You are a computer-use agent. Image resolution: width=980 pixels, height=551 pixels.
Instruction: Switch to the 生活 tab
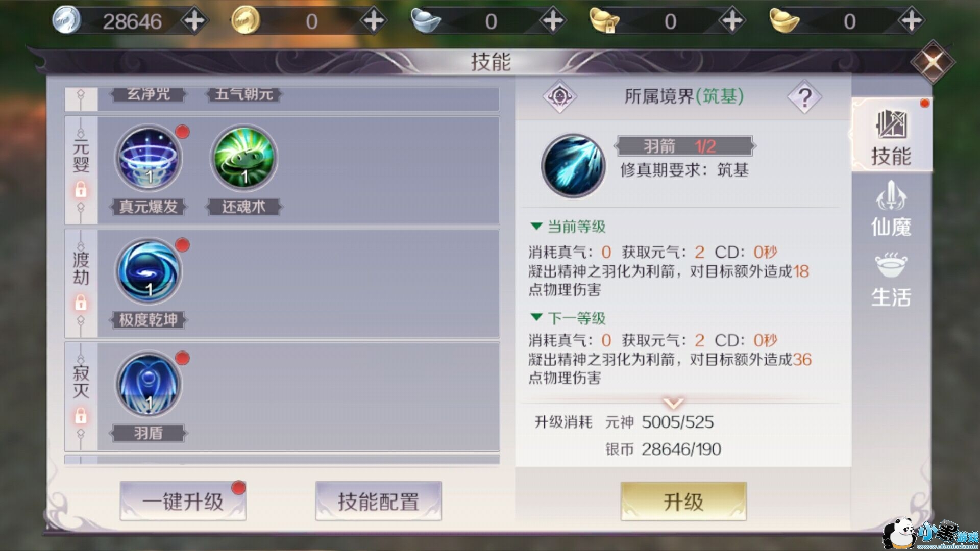(891, 280)
